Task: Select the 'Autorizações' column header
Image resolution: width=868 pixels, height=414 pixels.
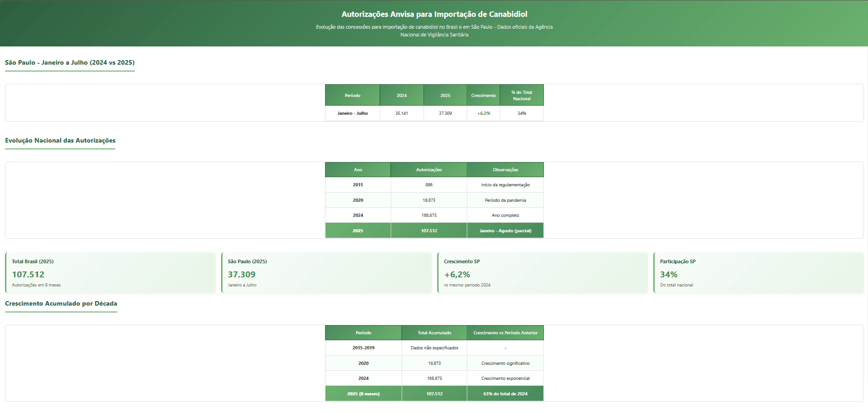Action: click(429, 169)
